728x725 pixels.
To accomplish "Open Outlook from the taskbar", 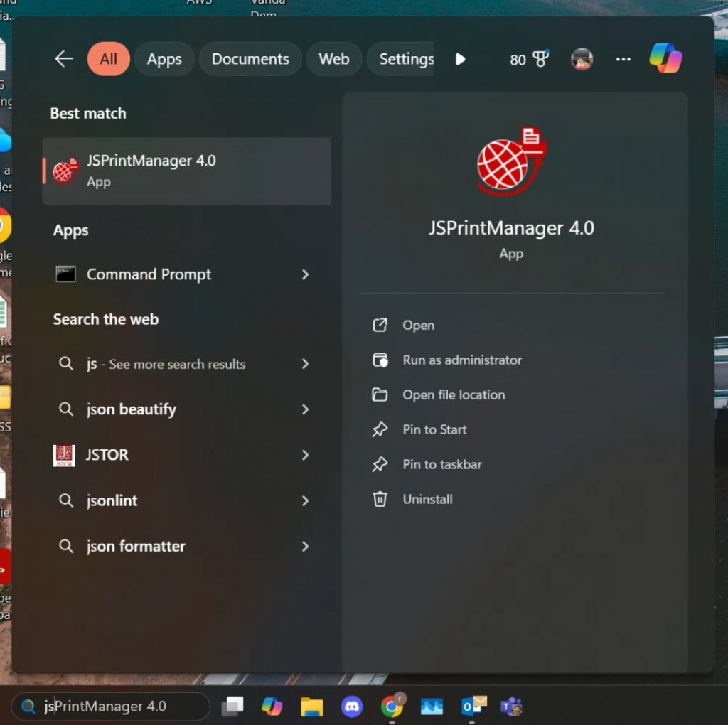I will (473, 706).
